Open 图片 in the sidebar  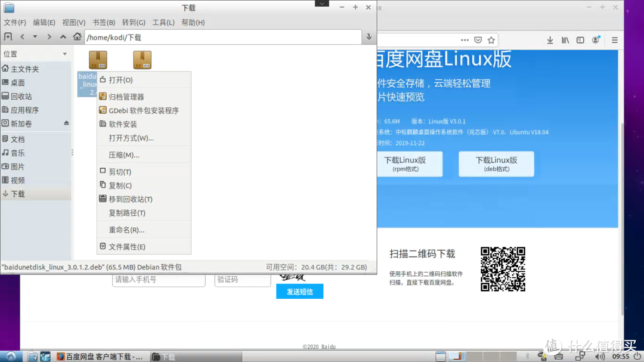pyautogui.click(x=36, y=166)
